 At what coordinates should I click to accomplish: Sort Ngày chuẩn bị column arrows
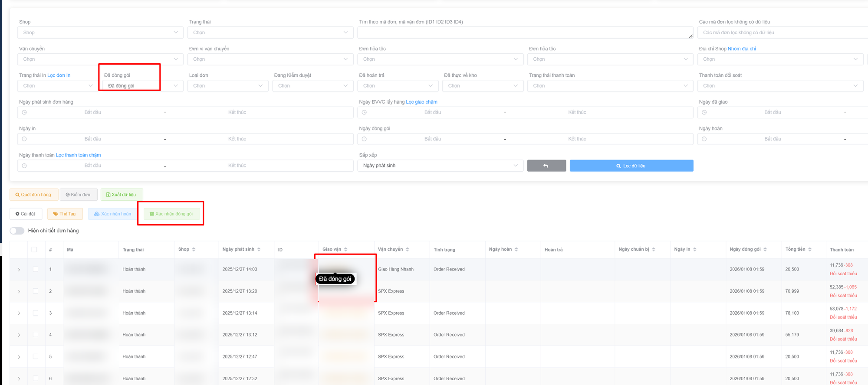(x=653, y=249)
